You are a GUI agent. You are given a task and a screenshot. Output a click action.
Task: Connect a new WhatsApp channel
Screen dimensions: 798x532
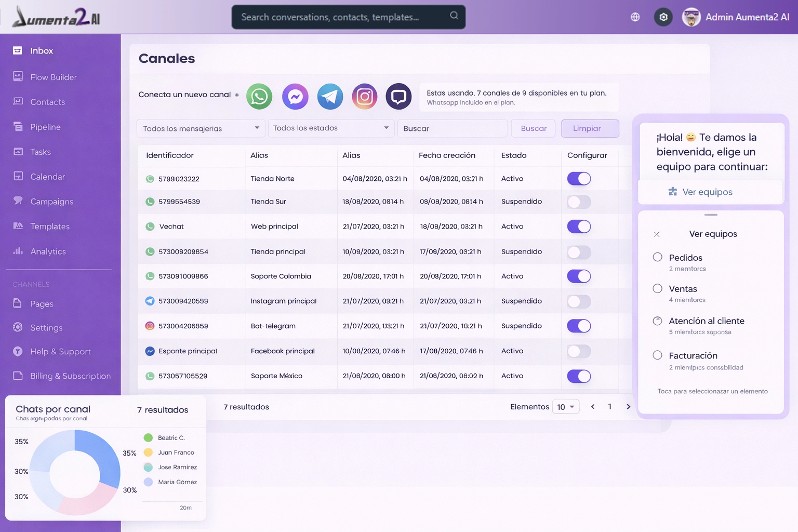coord(259,97)
